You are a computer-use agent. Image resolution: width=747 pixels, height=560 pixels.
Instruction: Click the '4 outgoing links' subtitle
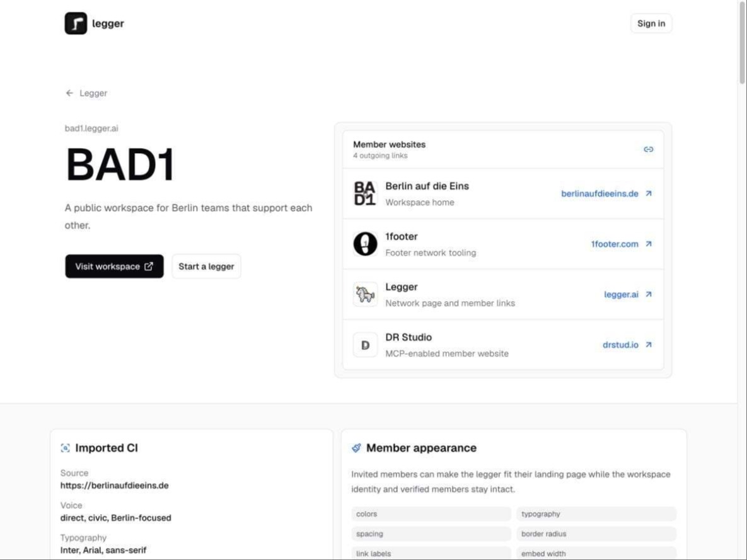[380, 156]
